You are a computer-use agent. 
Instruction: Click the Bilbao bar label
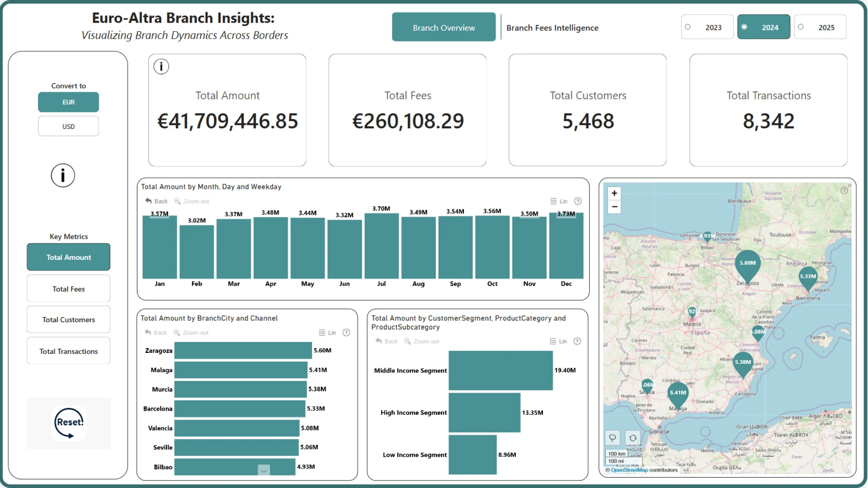point(163,467)
